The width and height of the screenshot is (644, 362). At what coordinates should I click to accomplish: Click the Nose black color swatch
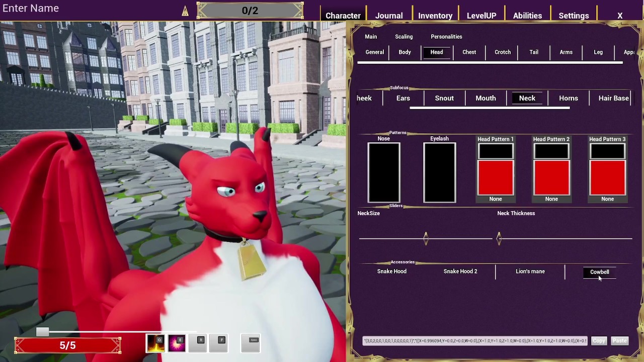pos(384,172)
